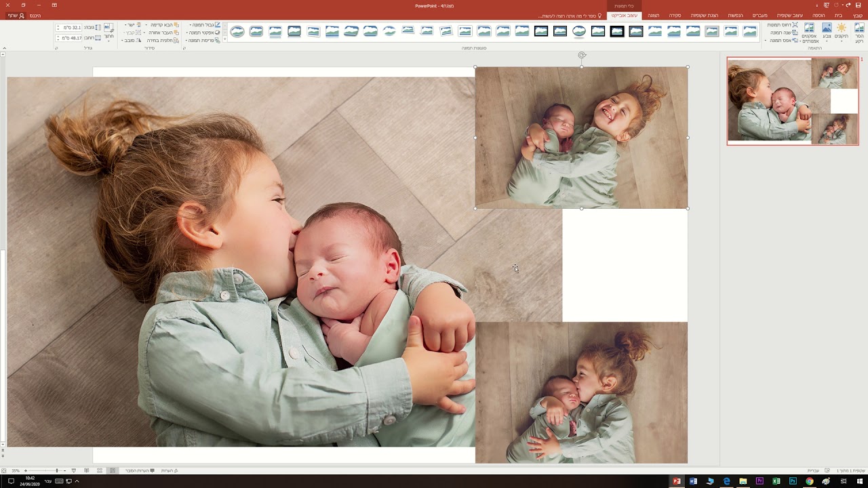Switch to Slide Sorter view icon
The image size is (868, 488).
click(x=100, y=470)
